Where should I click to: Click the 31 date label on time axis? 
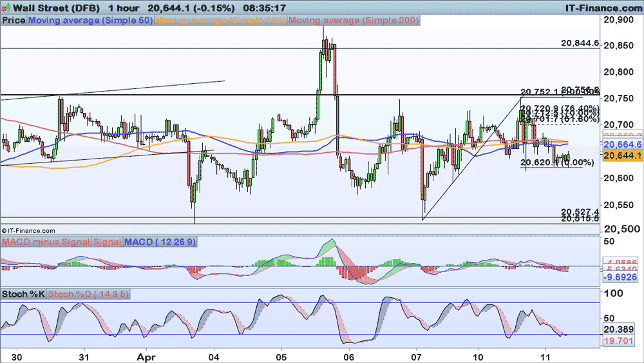coord(84,357)
